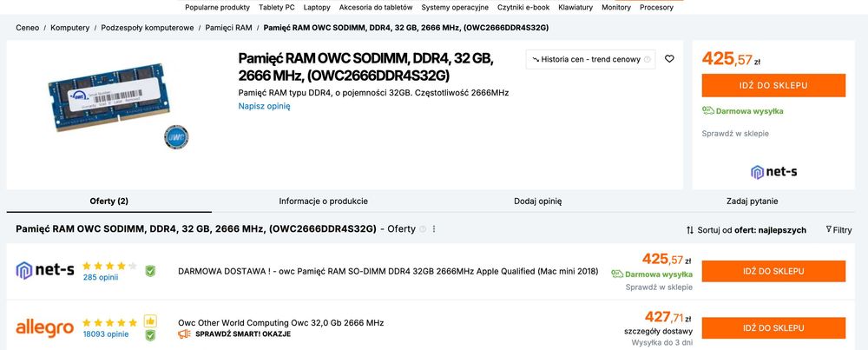The height and width of the screenshot is (350, 868).
Task: Go to Ceneo breadcrumb home
Action: pyautogui.click(x=27, y=27)
